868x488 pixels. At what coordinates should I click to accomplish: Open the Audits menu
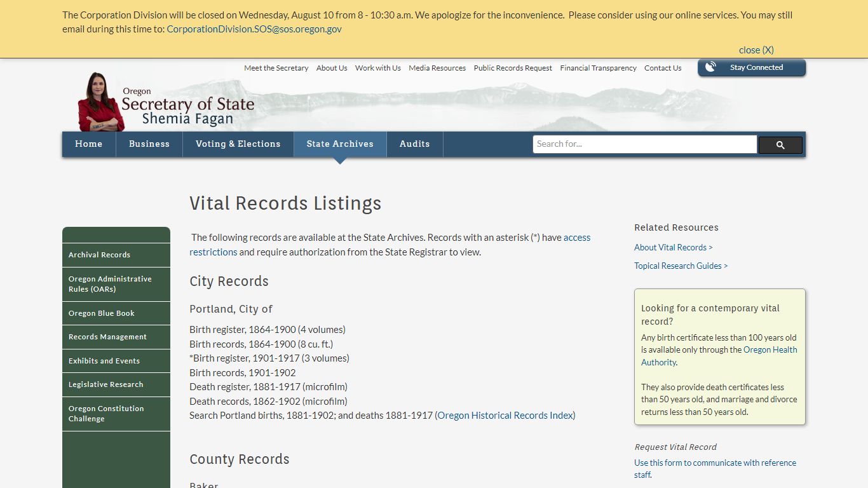coord(415,144)
